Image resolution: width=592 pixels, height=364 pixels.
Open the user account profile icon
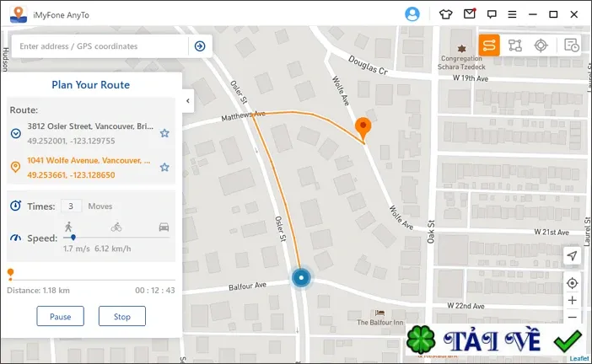coord(412,14)
